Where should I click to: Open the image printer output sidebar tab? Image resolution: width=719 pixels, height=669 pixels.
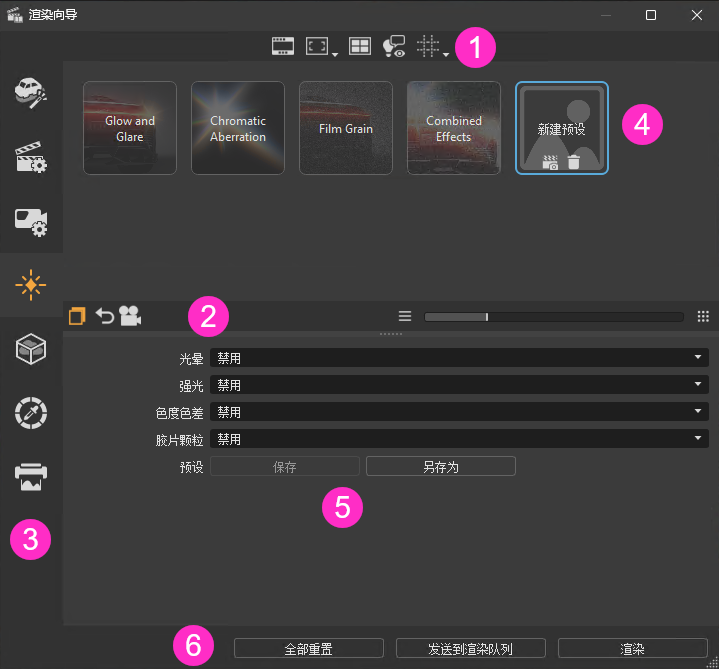(x=31, y=477)
